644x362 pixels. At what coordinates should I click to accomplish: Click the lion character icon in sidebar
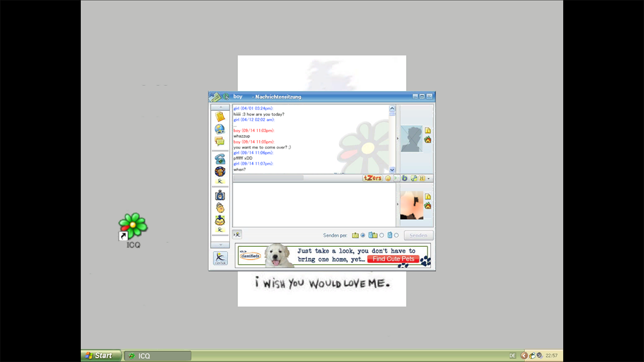220,171
